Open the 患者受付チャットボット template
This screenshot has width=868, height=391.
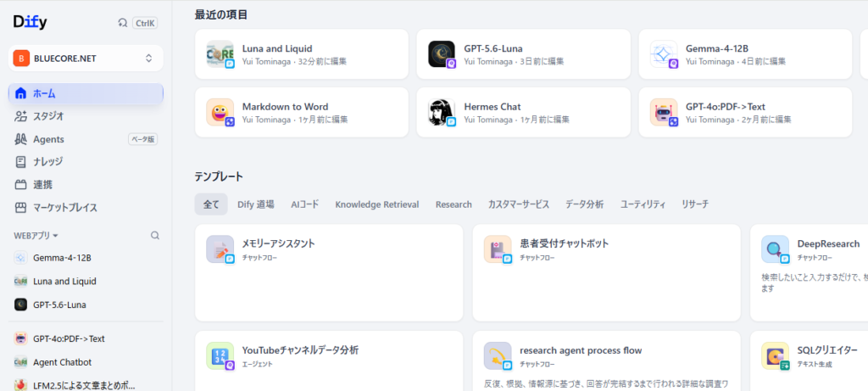tap(607, 272)
